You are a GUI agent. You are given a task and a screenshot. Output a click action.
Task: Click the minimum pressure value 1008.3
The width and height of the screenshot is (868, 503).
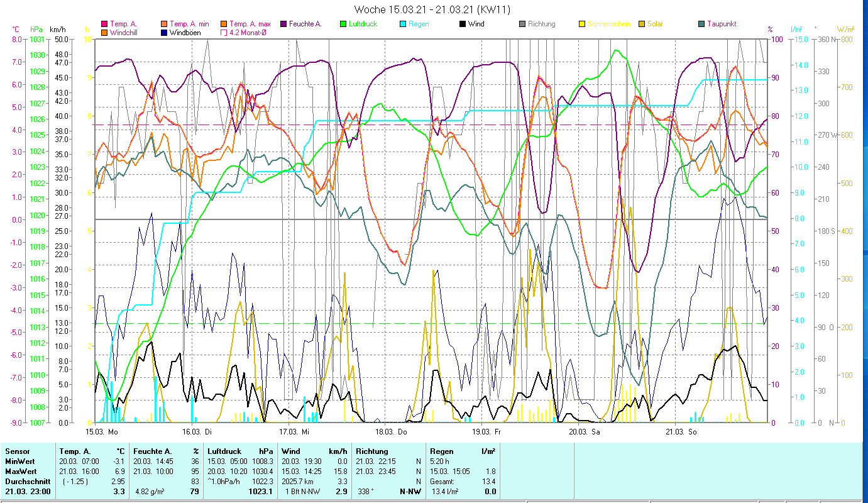tap(262, 462)
